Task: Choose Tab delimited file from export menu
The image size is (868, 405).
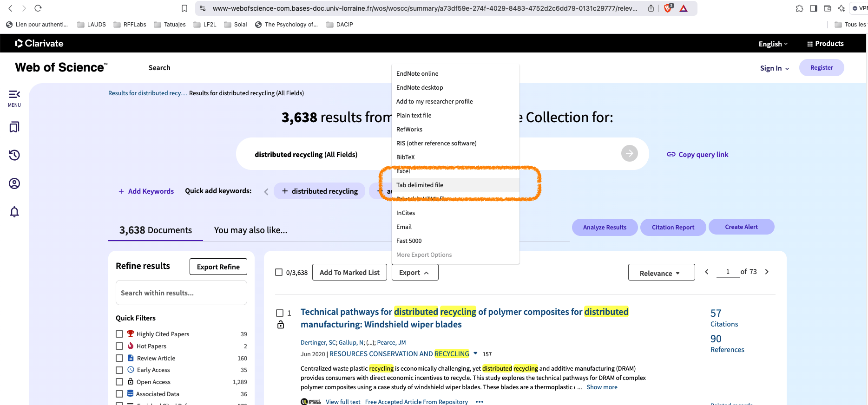Action: pos(420,185)
